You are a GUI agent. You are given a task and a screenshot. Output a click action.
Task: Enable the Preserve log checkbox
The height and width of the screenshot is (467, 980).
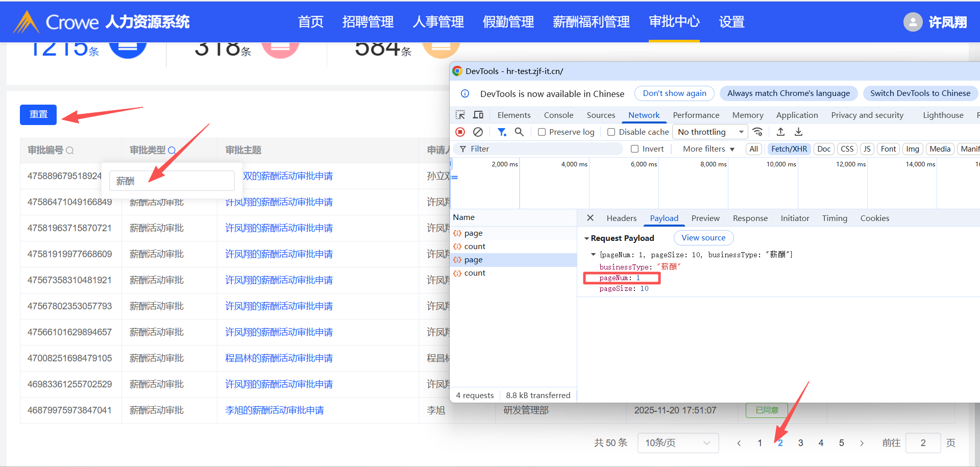point(542,132)
